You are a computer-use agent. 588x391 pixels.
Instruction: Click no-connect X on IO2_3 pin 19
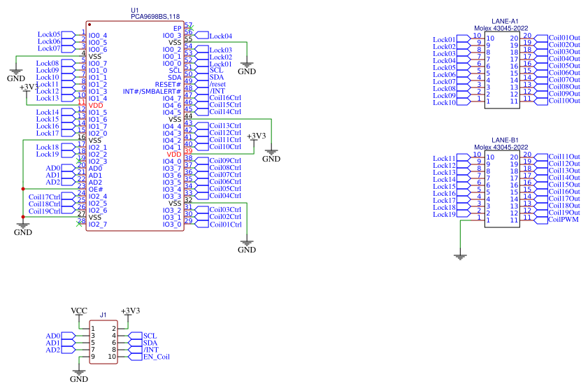tap(79, 161)
